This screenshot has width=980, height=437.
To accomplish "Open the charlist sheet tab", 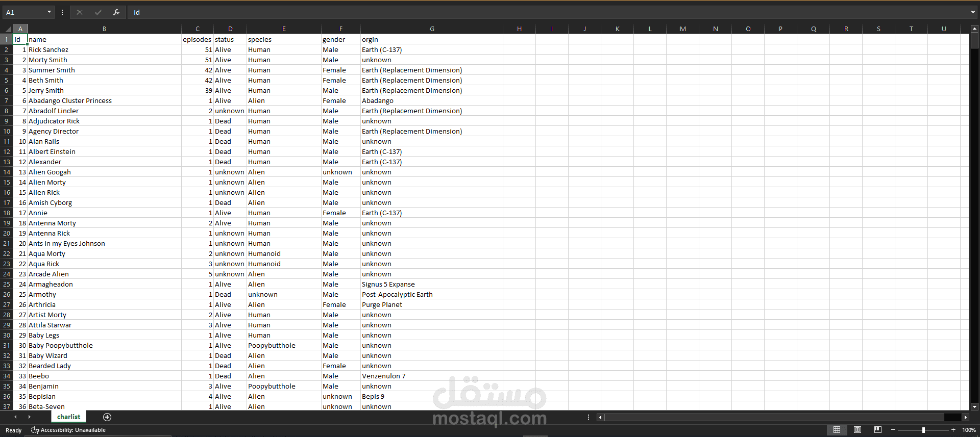I will [x=68, y=417].
